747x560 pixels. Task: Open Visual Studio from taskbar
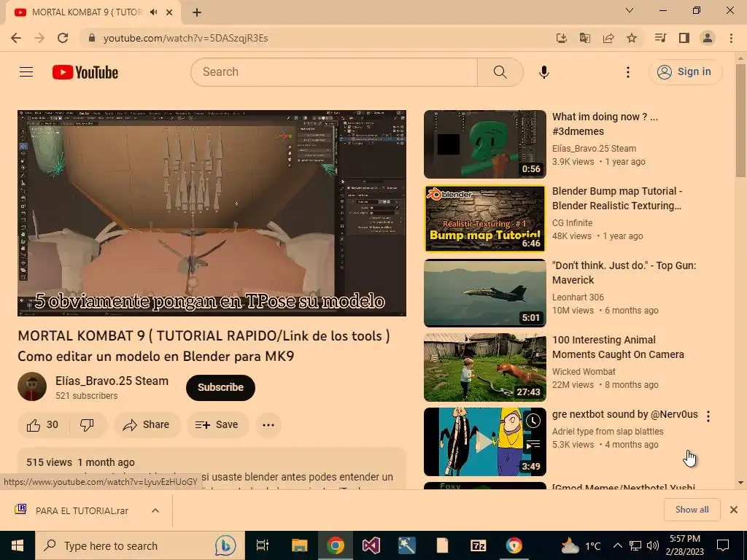(x=371, y=545)
